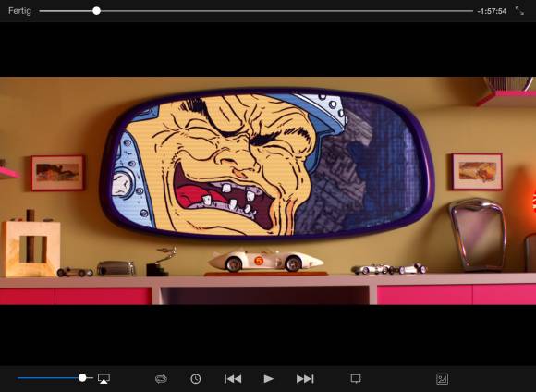Start playback with the play button
The image size is (536, 392).
click(x=269, y=379)
